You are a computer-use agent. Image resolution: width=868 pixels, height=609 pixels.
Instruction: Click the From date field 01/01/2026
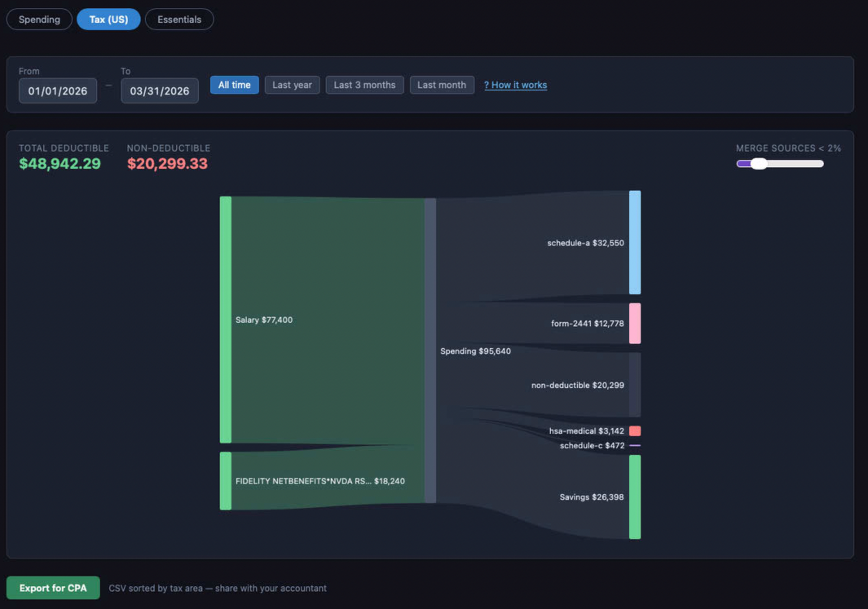point(58,90)
